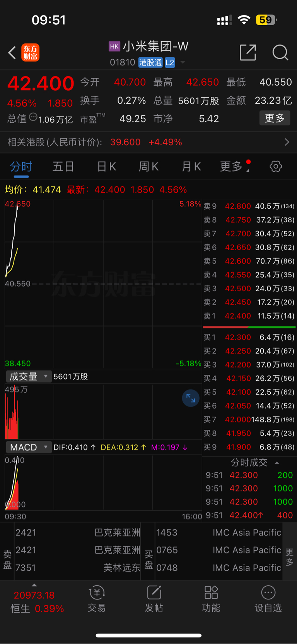Tap the Wi-Fi status icon
297x644 pixels.
click(x=244, y=20)
